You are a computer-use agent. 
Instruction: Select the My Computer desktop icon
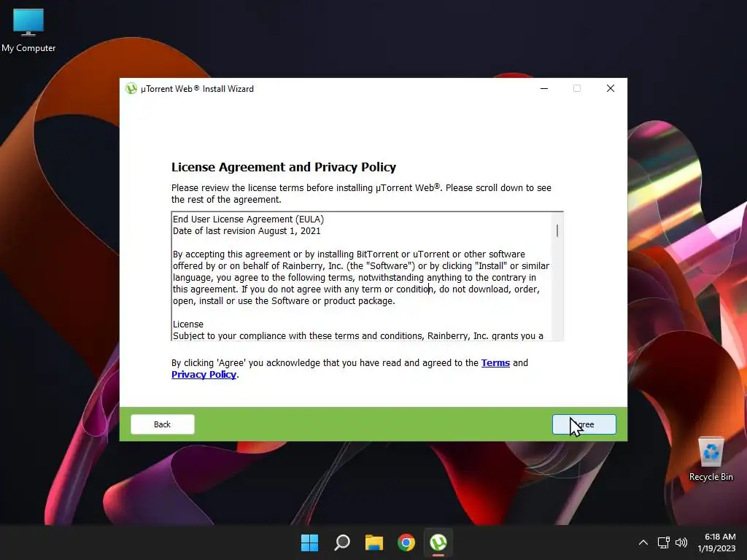click(x=28, y=30)
